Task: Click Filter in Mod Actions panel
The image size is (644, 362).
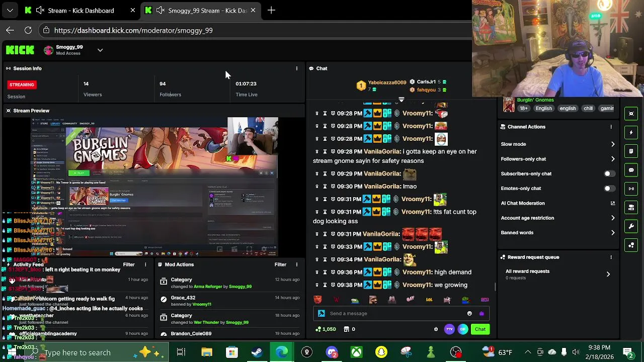Action: click(280, 264)
